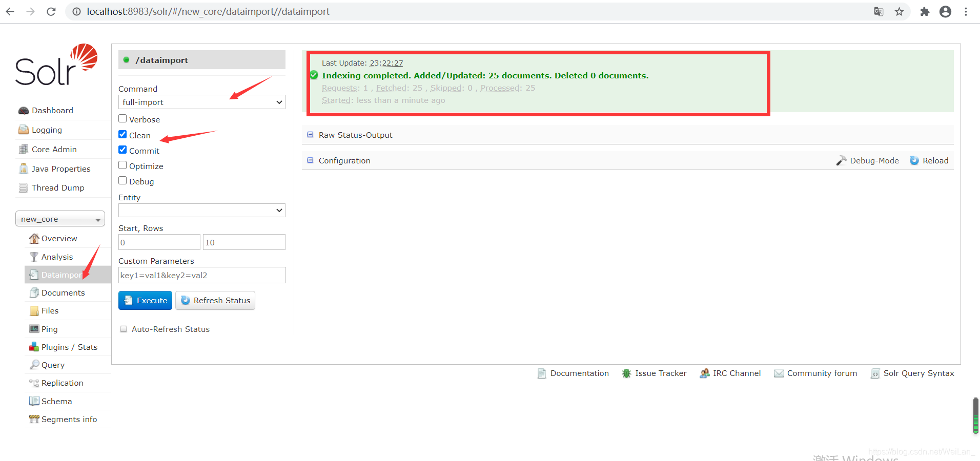This screenshot has height=461, width=980.
Task: Click the Analysis funnel icon
Action: tap(34, 257)
